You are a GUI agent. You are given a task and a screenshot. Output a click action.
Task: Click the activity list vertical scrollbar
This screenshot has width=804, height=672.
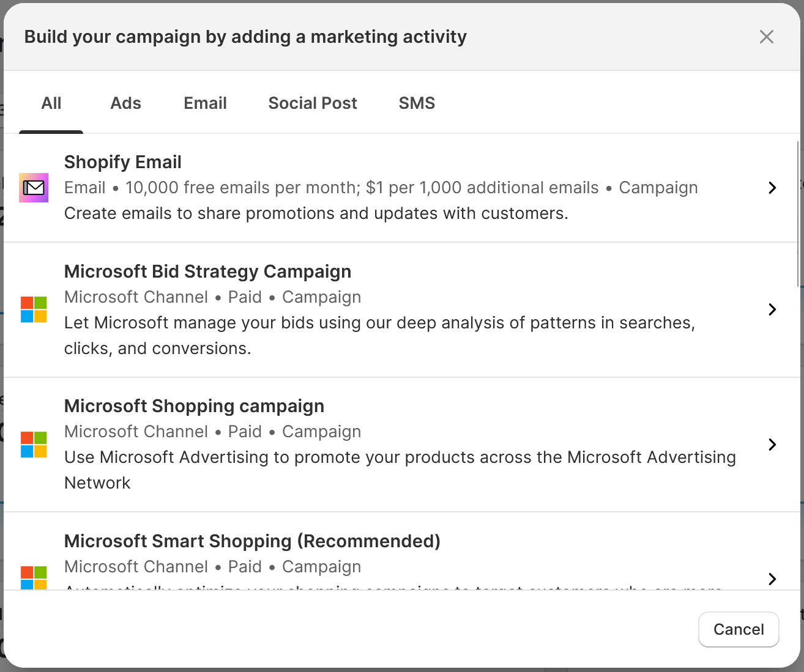tap(798, 214)
